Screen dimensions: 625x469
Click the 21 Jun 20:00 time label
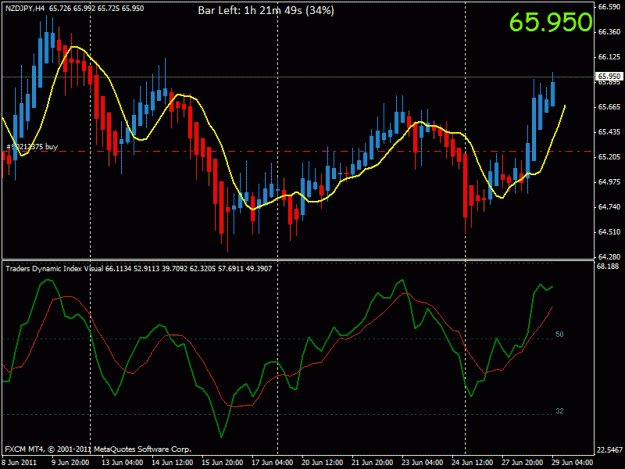(372, 463)
